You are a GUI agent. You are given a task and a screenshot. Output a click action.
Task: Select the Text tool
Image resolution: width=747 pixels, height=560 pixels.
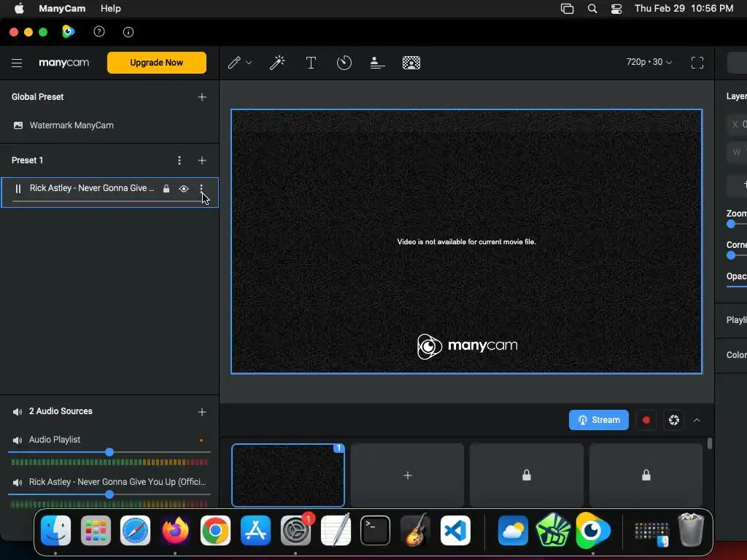point(311,63)
